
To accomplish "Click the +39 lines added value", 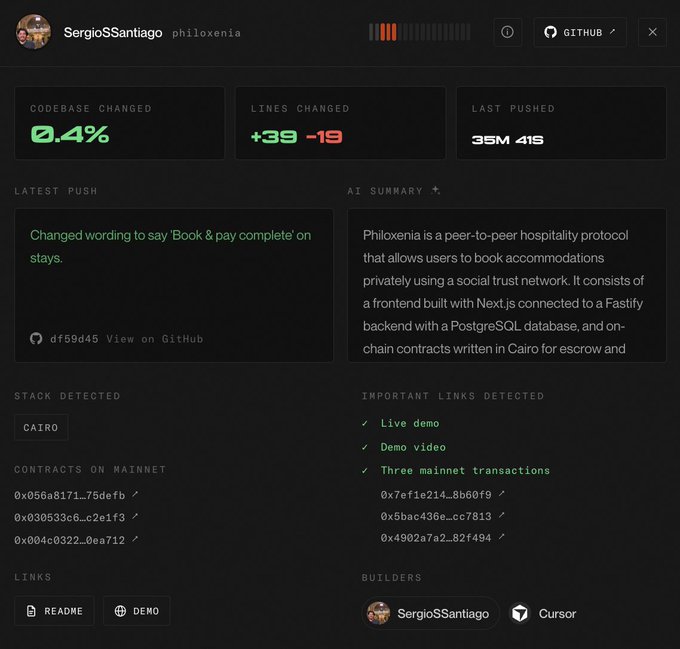I will point(274,137).
